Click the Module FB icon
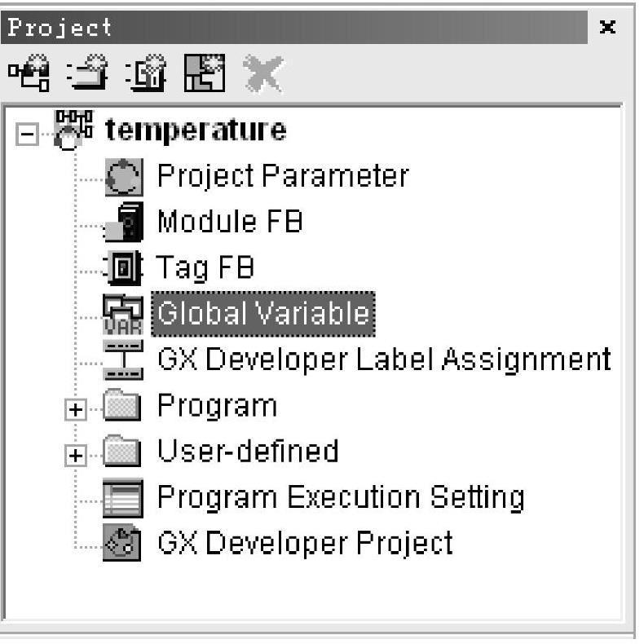The height and width of the screenshot is (644, 644). 124,222
